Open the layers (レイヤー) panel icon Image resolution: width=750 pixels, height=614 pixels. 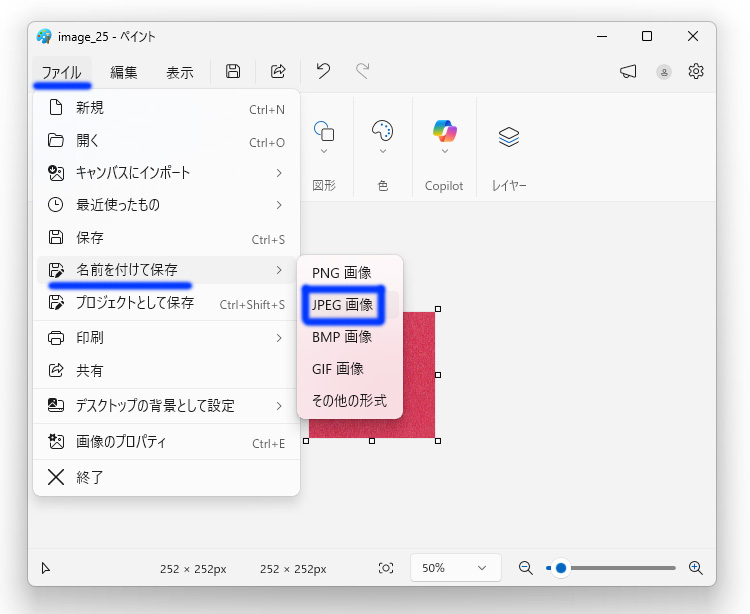click(x=509, y=137)
